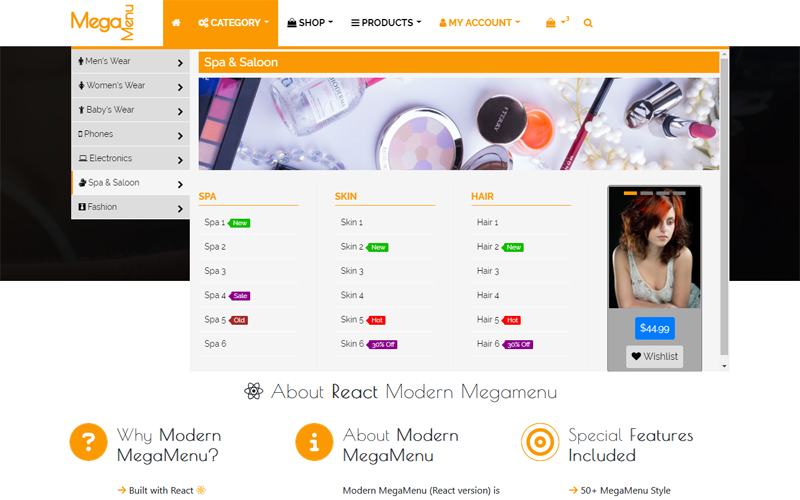The image size is (800, 500).
Task: Expand the Phones submenu arrow
Action: tap(180, 136)
